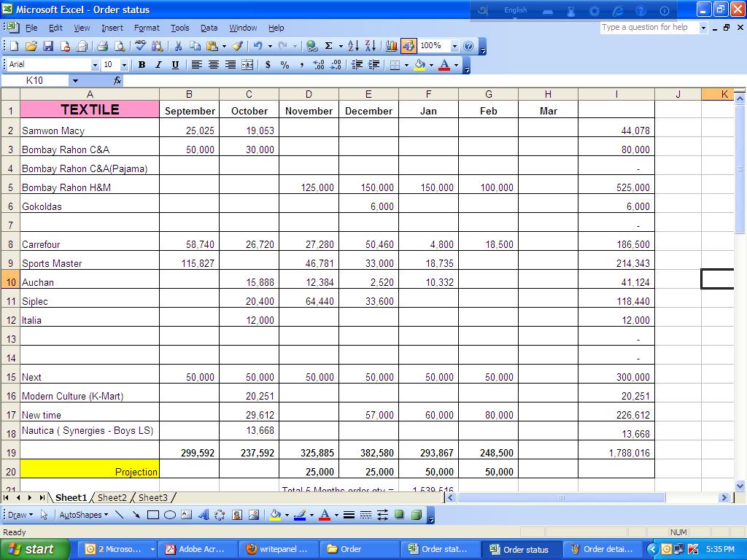Sort descending Z to A
747x560 pixels.
click(x=370, y=46)
